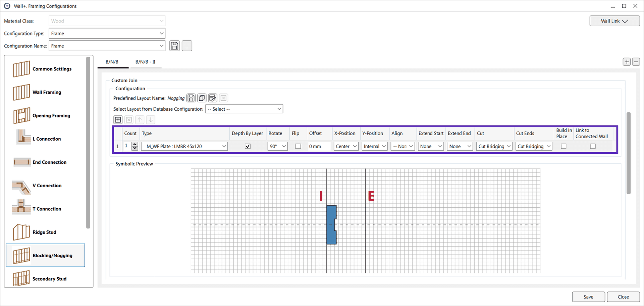The height and width of the screenshot is (306, 644).
Task: Open the Configuration Type dropdown
Action: pos(107,34)
